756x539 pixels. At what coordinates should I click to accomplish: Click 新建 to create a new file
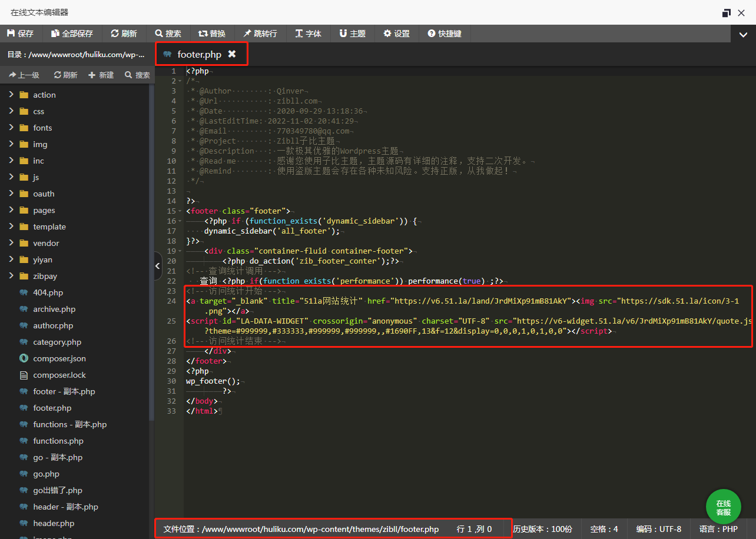tap(101, 75)
